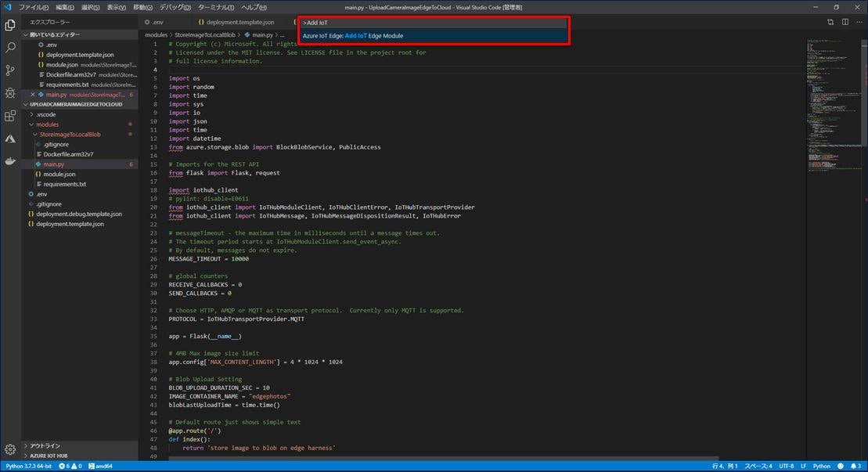Open the Search view in the activity bar
This screenshot has width=868, height=472.
click(10, 47)
